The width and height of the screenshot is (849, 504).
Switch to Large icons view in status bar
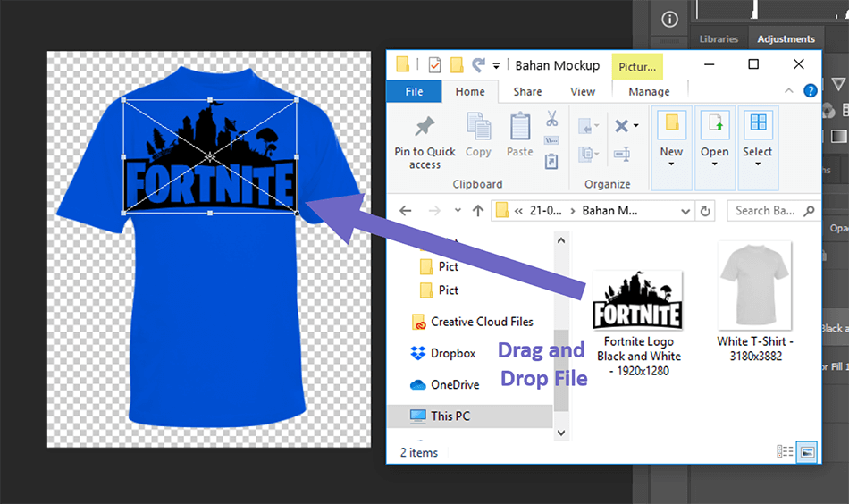(807, 452)
